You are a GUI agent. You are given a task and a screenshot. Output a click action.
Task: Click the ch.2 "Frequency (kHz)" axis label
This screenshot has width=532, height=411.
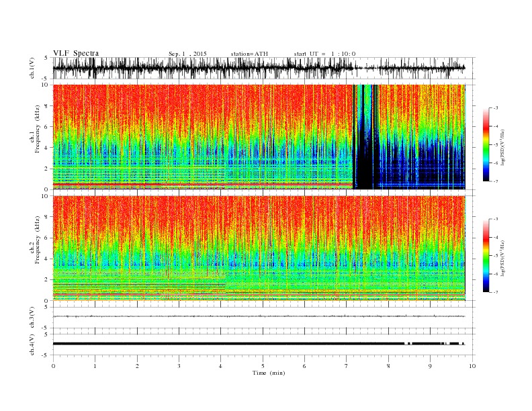[38, 240]
